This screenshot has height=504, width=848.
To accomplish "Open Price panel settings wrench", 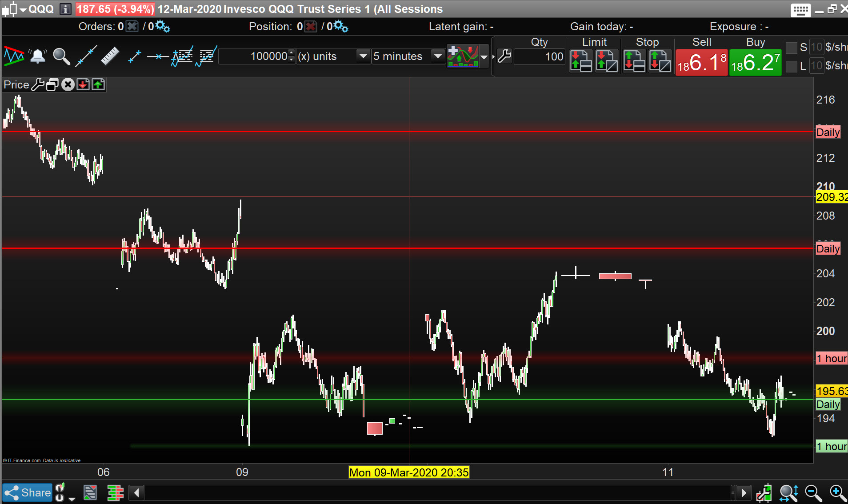I will coord(38,84).
